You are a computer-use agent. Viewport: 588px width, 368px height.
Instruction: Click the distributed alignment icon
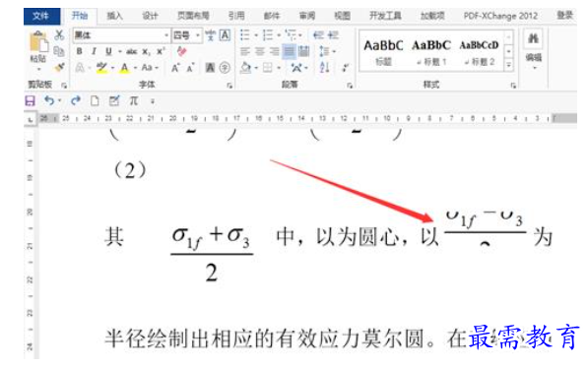coord(303,51)
